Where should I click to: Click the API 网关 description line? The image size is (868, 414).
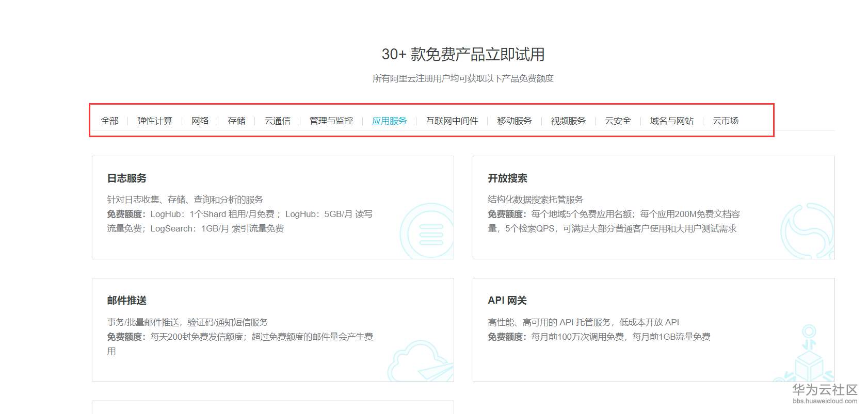[x=584, y=322]
